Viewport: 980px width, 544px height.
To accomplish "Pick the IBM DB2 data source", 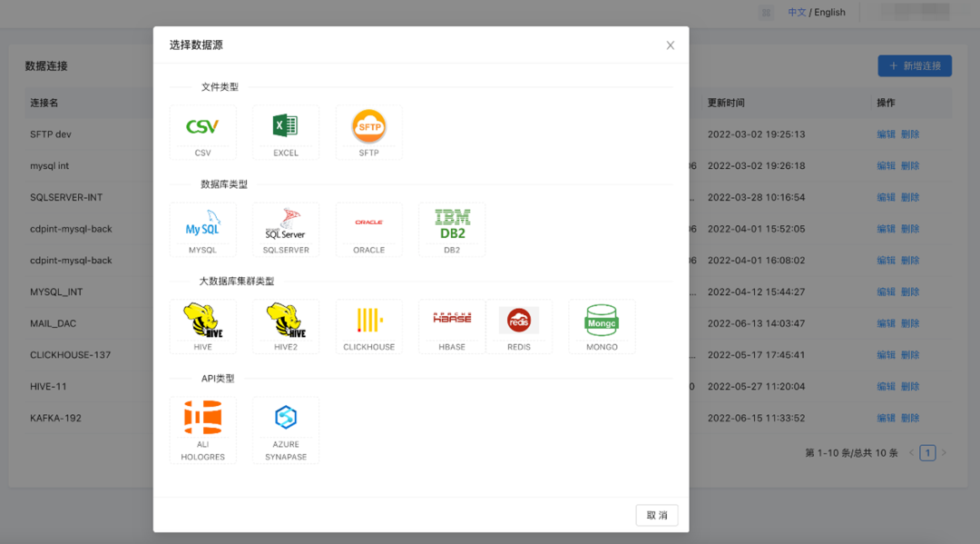I will (x=452, y=229).
